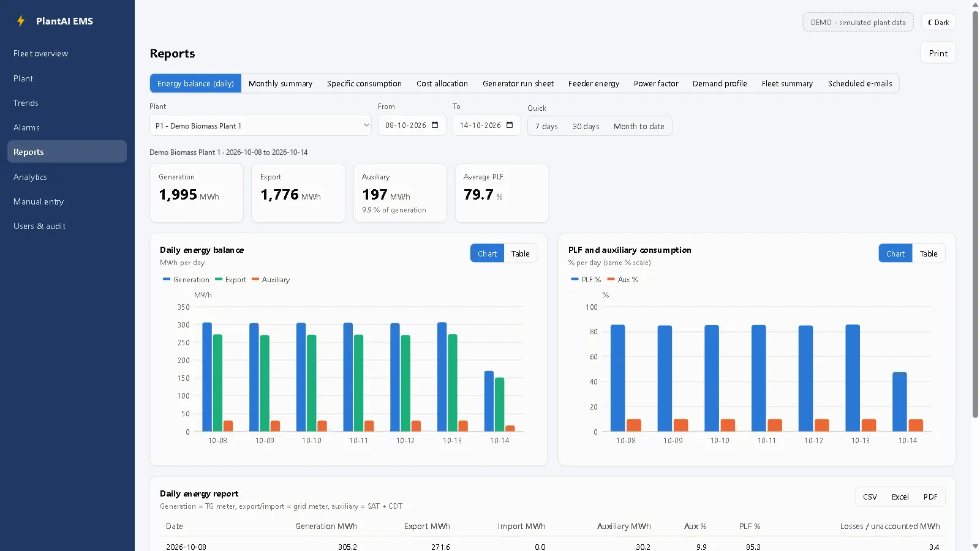Toggle the Aux % legend series
Screen dimensions: 980x551
[623, 279]
